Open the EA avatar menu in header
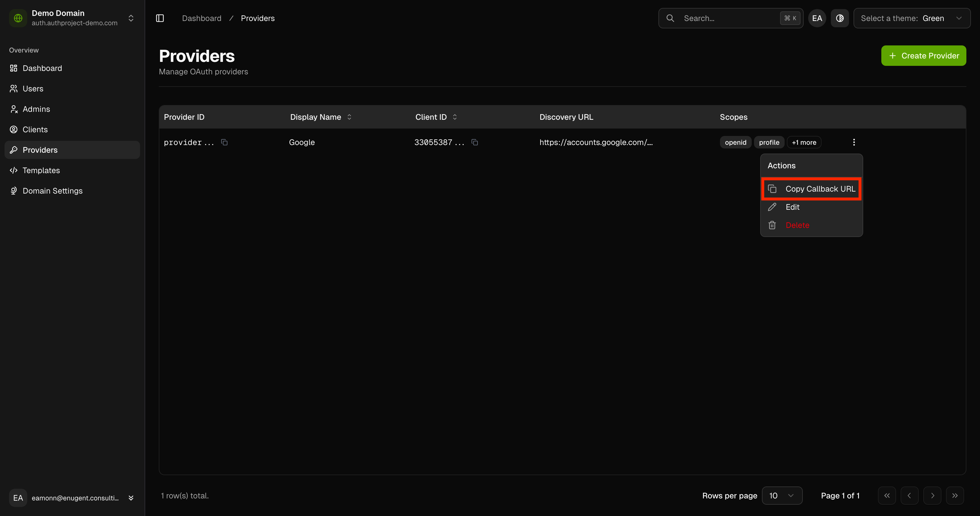This screenshot has width=980, height=516. pyautogui.click(x=817, y=18)
